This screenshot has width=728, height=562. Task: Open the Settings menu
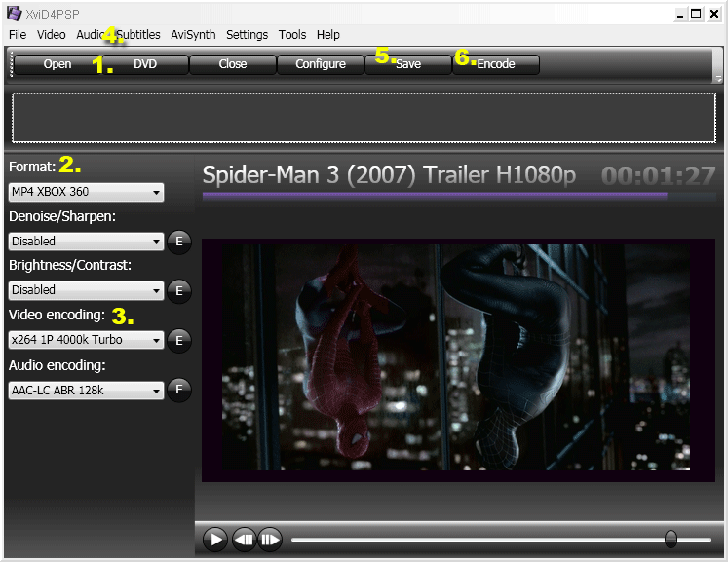tap(247, 35)
